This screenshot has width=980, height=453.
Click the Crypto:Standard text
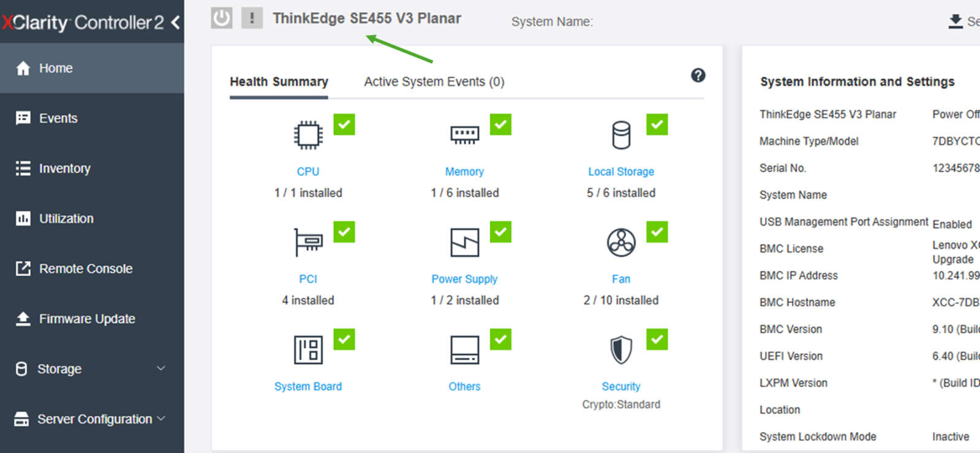[621, 405]
